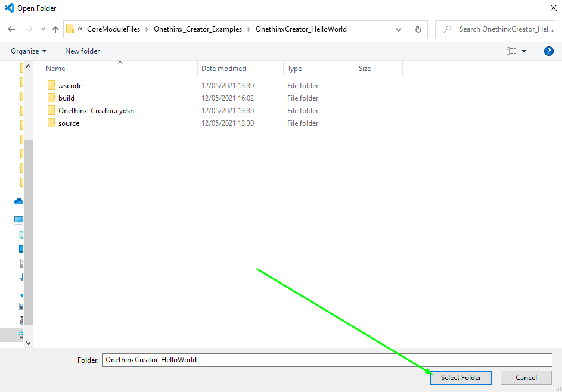This screenshot has width=562, height=392.
Task: Click the navigation pane scroll down arrow
Action: (28, 343)
